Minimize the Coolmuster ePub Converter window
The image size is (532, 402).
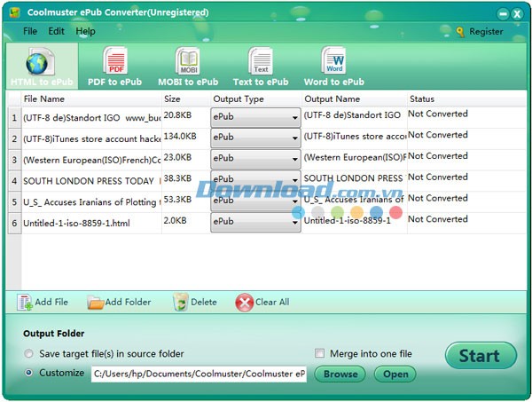pyautogui.click(x=504, y=13)
